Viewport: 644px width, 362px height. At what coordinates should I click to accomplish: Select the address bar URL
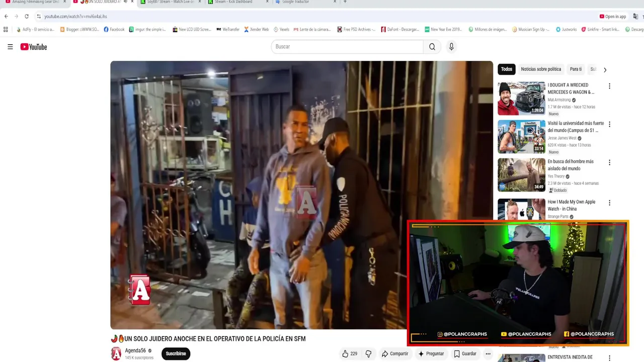pos(75,17)
